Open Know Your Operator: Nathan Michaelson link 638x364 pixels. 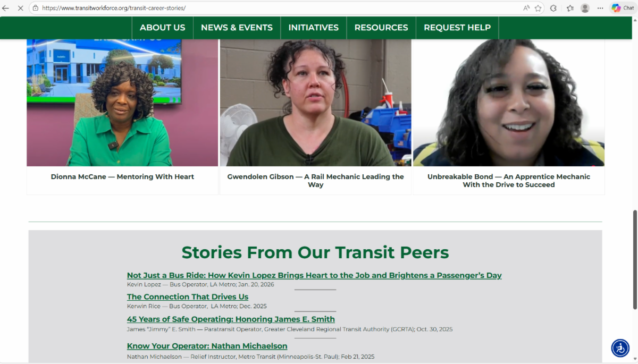207,346
